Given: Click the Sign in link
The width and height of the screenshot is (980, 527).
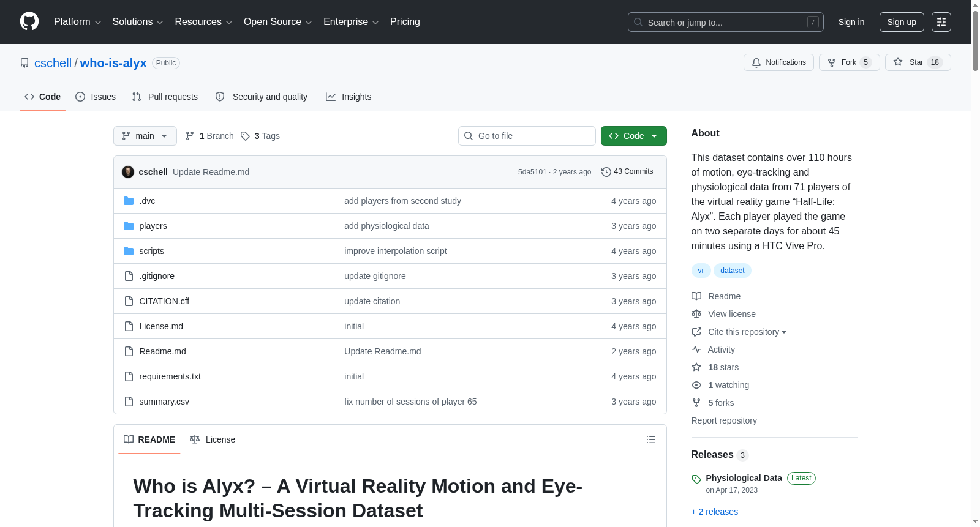Looking at the screenshot, I should 851,22.
